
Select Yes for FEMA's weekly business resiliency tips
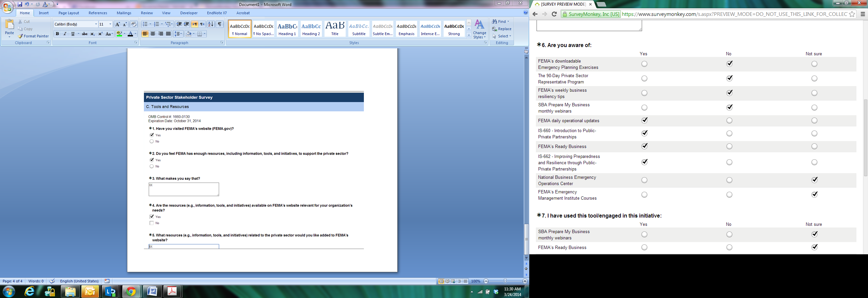[x=644, y=93]
